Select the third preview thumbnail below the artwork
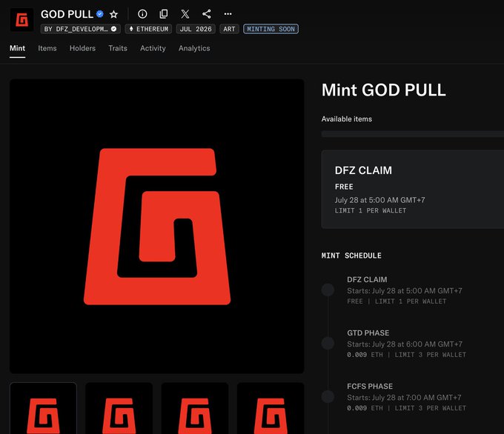This screenshot has height=434, width=504. [x=195, y=408]
